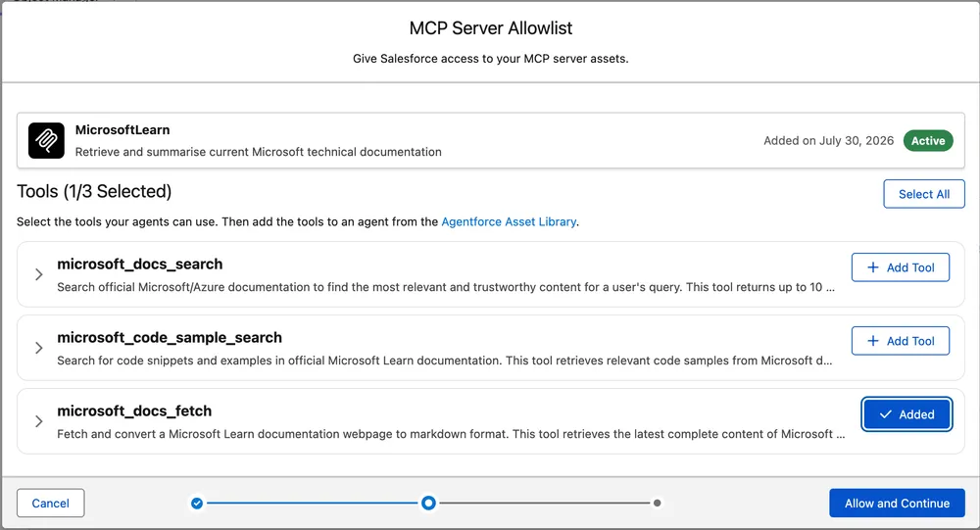980x530 pixels.
Task: Select the microsoft_code_sample_search tool name
Action: [x=170, y=338]
